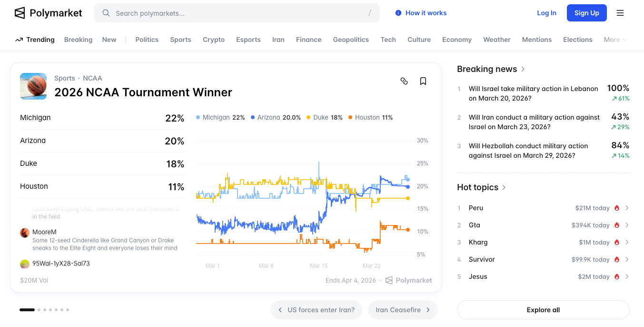Click the Trending arrow icon
Image resolution: width=644 pixels, height=327 pixels.
point(19,40)
